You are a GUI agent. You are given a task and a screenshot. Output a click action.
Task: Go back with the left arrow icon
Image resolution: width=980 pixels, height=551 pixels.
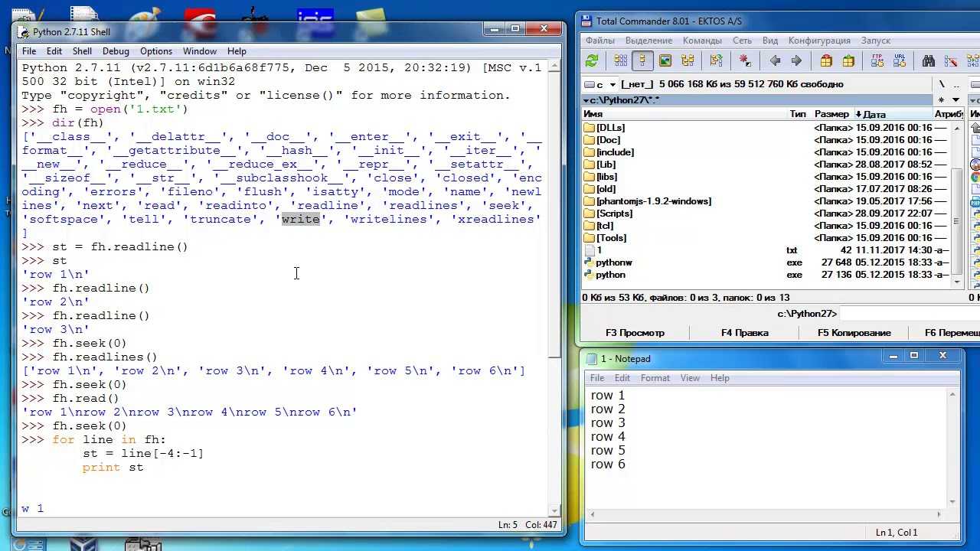[775, 61]
